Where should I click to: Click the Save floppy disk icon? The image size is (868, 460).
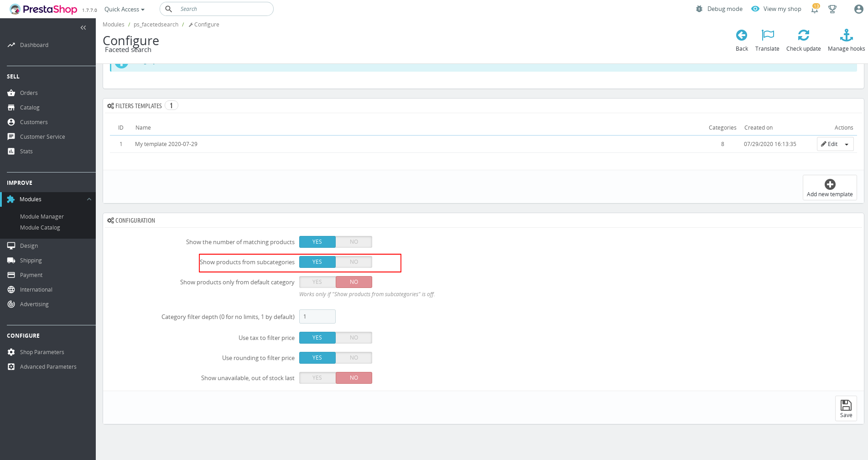pyautogui.click(x=846, y=405)
